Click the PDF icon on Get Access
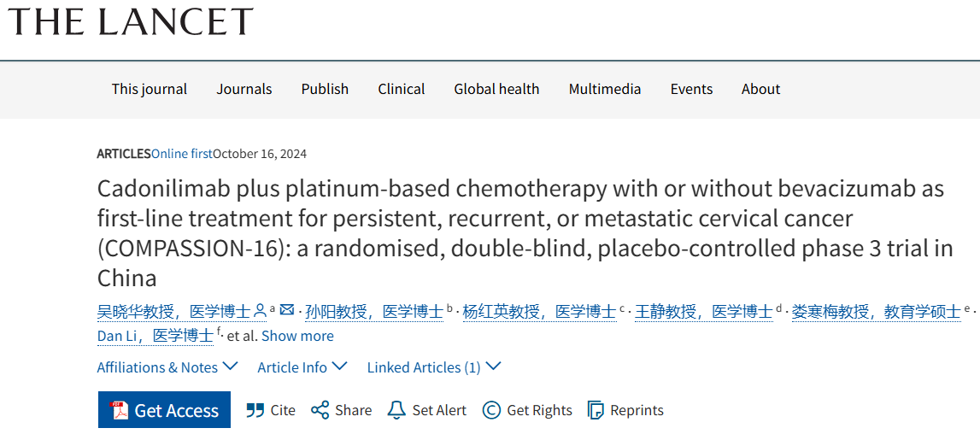 click(x=120, y=410)
